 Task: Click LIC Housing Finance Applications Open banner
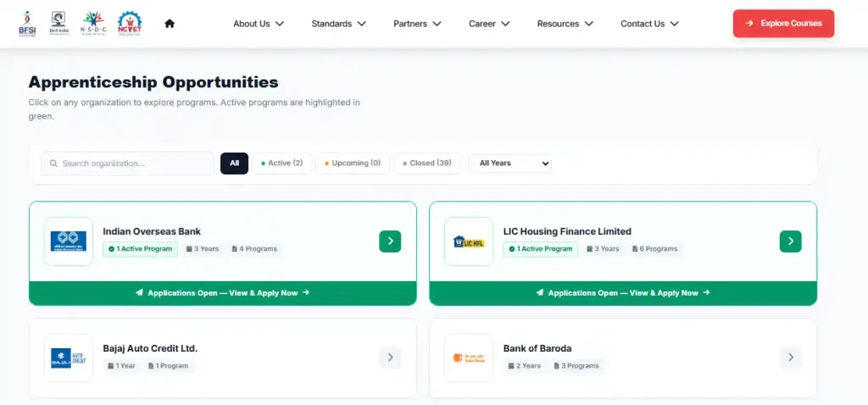tap(623, 293)
